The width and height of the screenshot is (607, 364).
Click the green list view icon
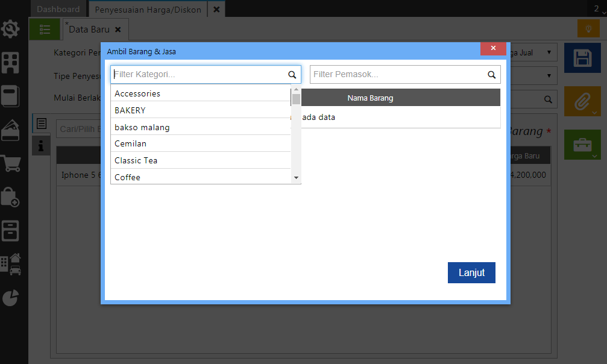click(x=45, y=29)
